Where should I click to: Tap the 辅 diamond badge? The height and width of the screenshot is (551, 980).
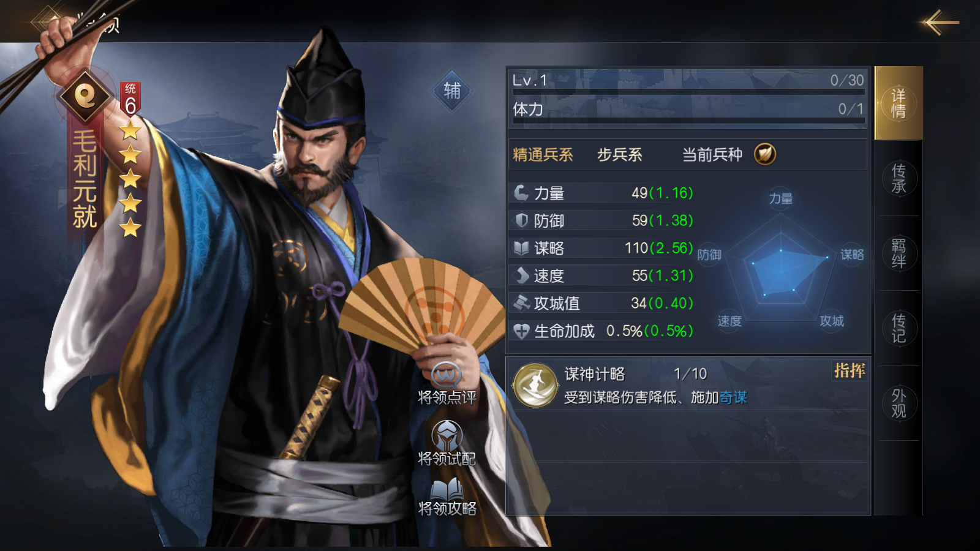click(452, 91)
